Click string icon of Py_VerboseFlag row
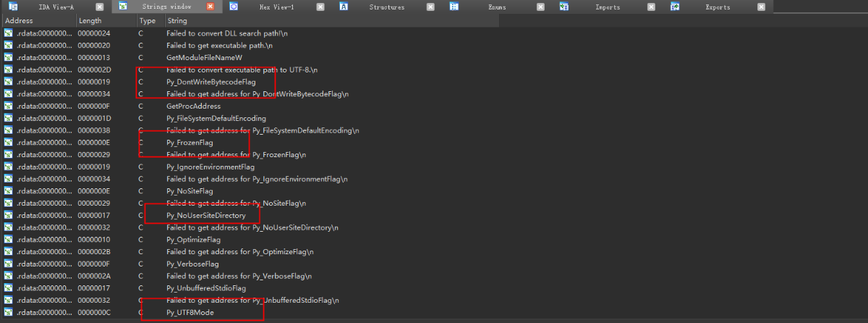868x323 pixels. pos(8,264)
